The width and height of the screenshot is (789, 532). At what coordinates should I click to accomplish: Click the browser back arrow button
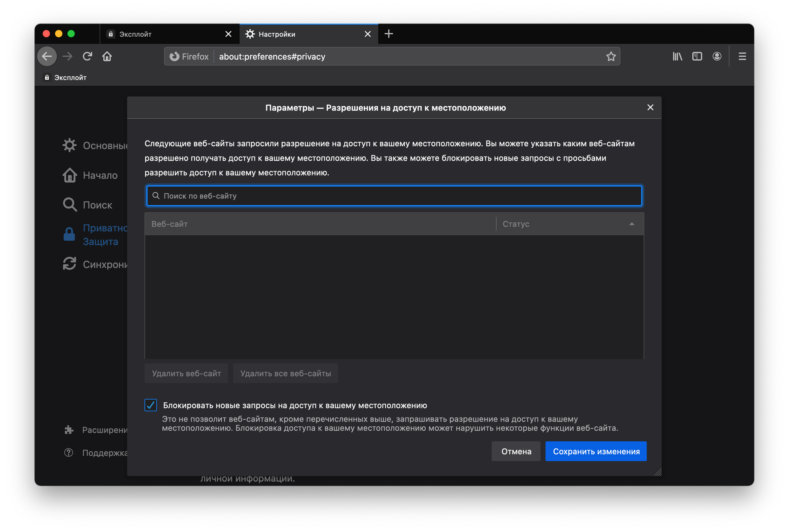[x=47, y=56]
